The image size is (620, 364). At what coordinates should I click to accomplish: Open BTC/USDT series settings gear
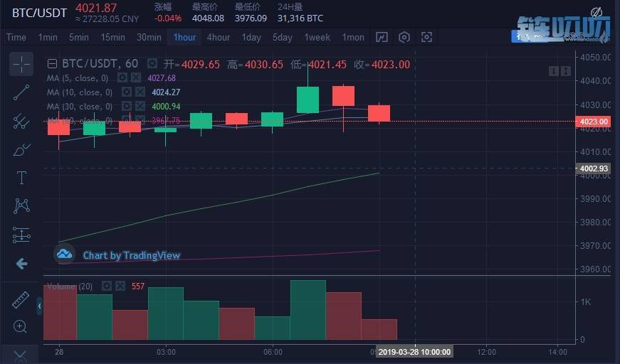tap(152, 63)
